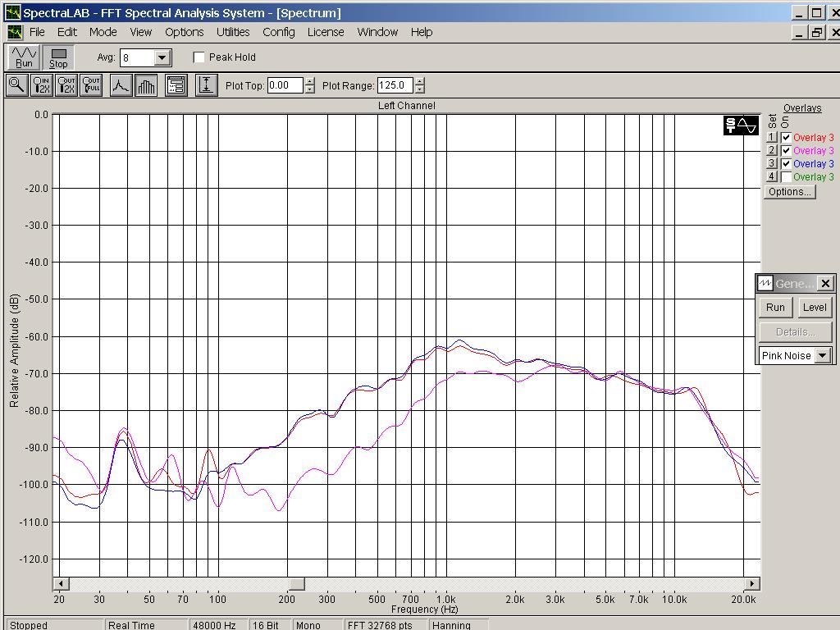Decrease the Plot Range with down arrow
Image resolution: width=840 pixels, height=630 pixels.
click(420, 89)
